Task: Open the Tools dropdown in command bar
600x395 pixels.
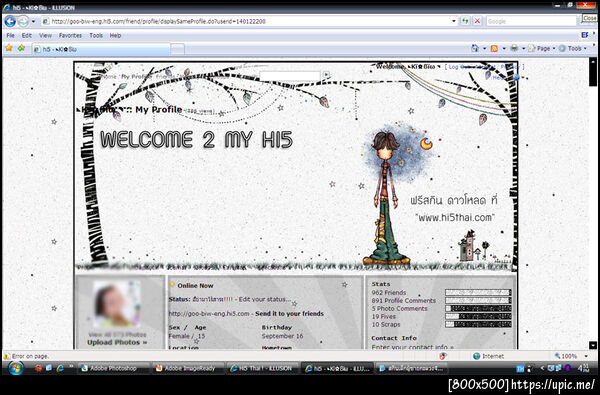Action: click(x=573, y=48)
